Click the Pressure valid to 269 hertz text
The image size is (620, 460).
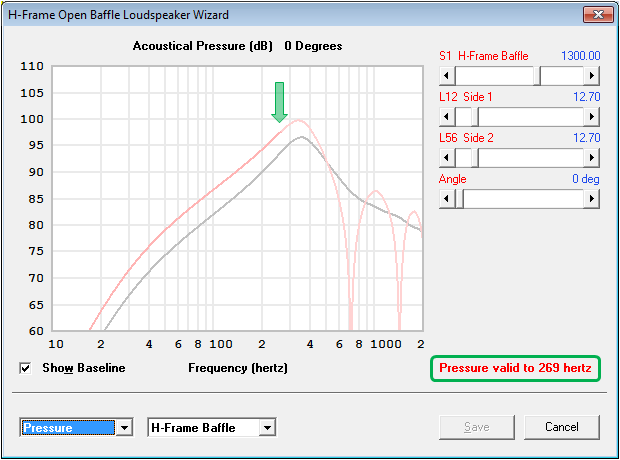pyautogui.click(x=515, y=368)
